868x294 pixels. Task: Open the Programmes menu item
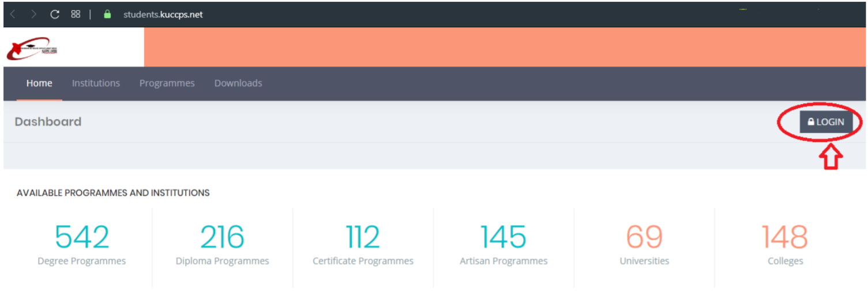(167, 83)
